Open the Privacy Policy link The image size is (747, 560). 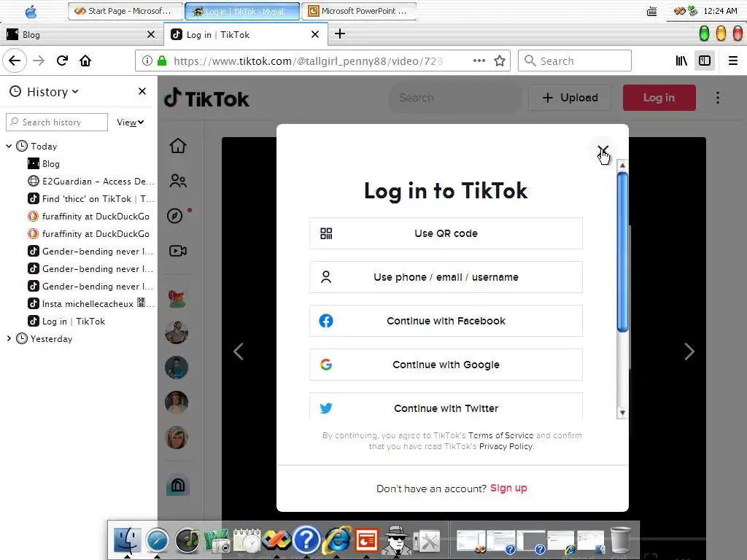(506, 446)
